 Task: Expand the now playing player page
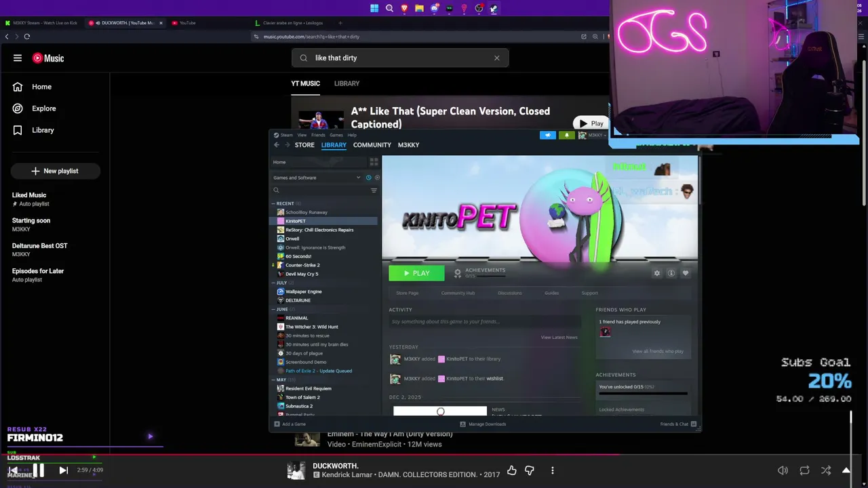pyautogui.click(x=846, y=470)
